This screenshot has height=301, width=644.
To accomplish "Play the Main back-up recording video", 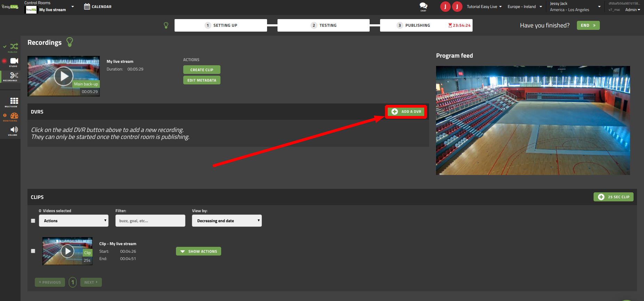I will click(x=64, y=76).
